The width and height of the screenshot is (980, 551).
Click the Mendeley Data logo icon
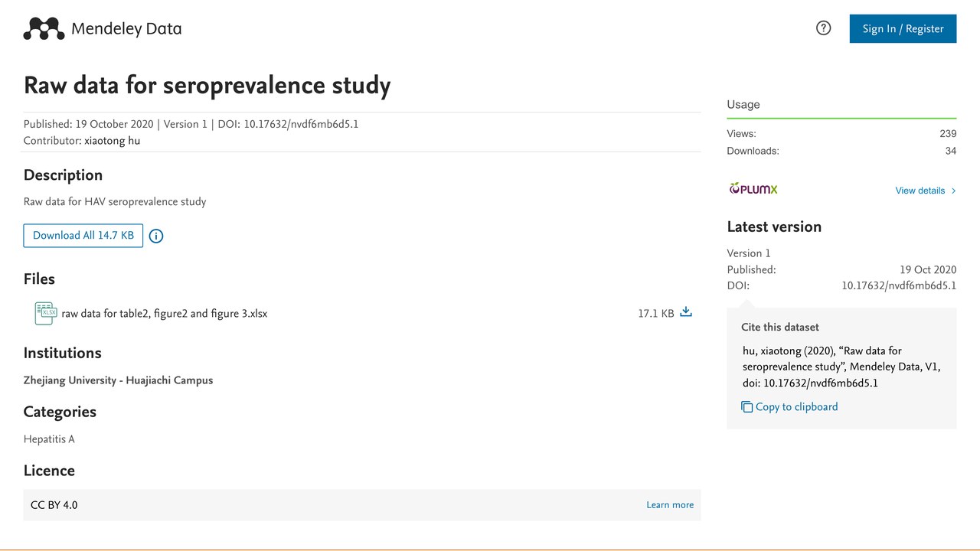(44, 29)
